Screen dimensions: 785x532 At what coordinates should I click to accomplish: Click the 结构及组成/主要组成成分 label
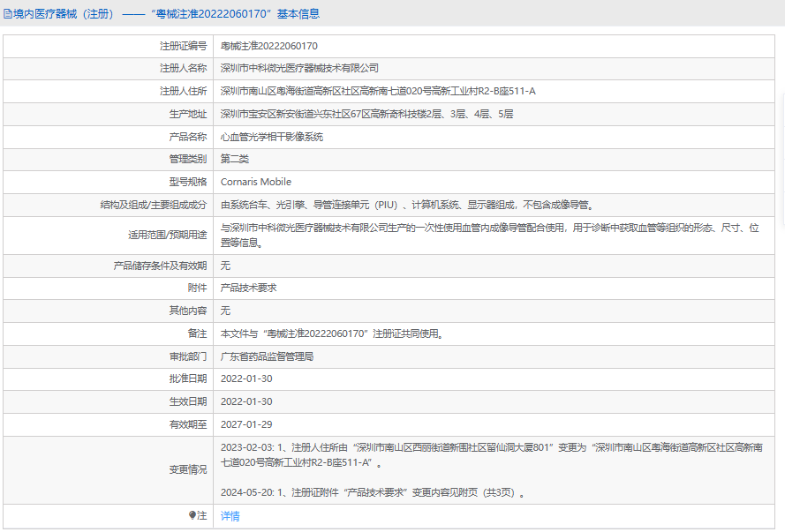pos(154,205)
